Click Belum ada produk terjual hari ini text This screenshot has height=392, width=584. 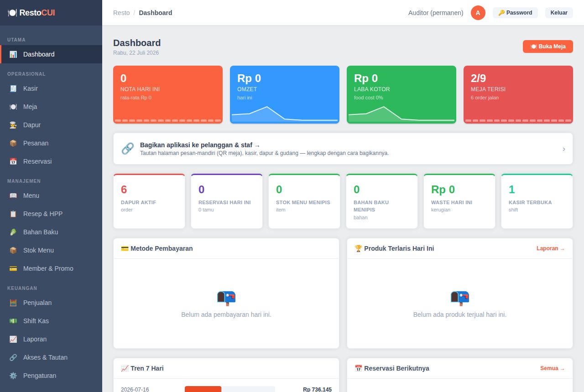pyautogui.click(x=460, y=315)
